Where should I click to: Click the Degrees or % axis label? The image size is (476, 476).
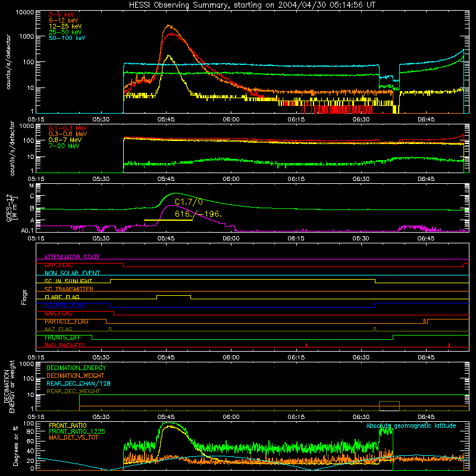(x=15, y=446)
